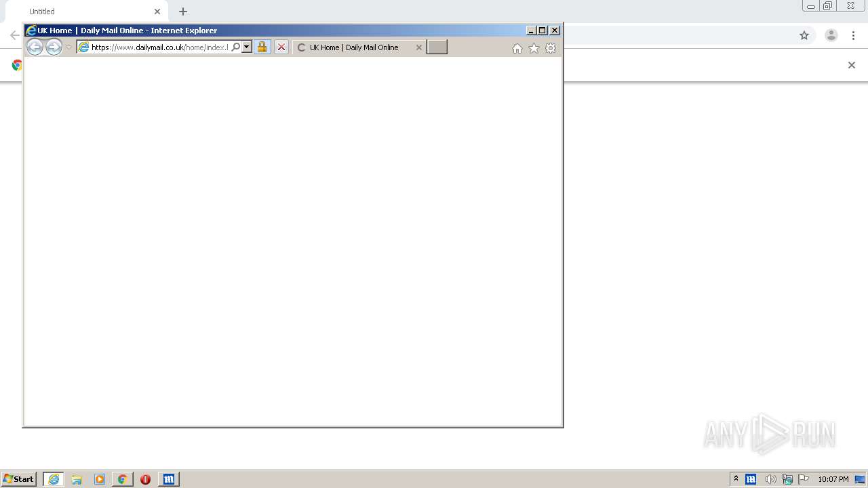Go forward in Internet Explorer
The image size is (868, 488).
(54, 47)
